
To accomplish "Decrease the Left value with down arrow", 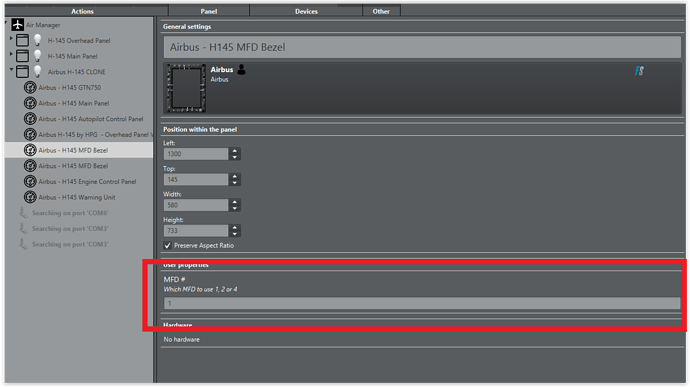I will pos(235,157).
